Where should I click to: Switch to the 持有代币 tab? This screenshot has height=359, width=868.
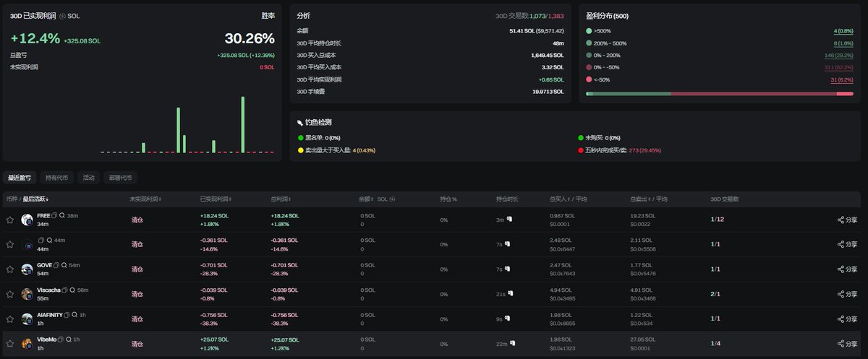coord(56,177)
